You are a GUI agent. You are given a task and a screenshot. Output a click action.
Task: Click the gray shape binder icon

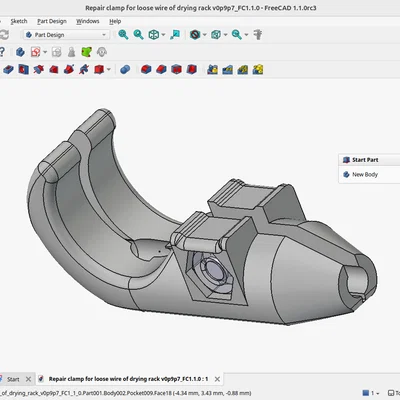pyautogui.click(x=102, y=52)
